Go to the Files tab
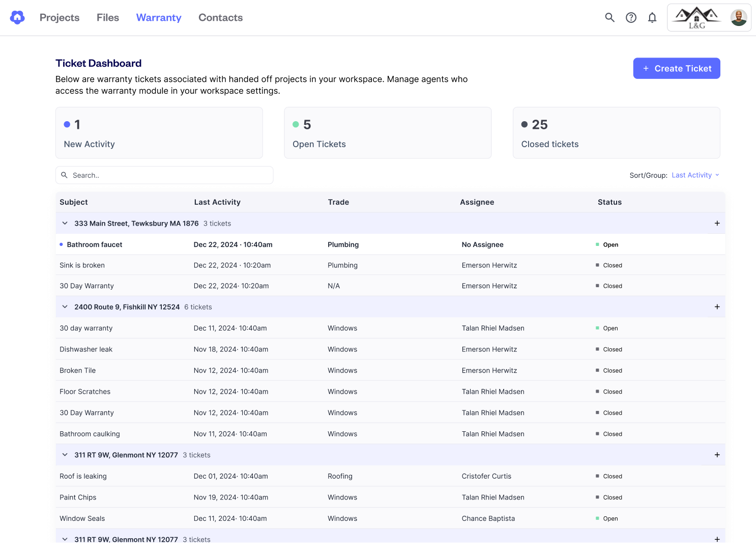 click(108, 18)
